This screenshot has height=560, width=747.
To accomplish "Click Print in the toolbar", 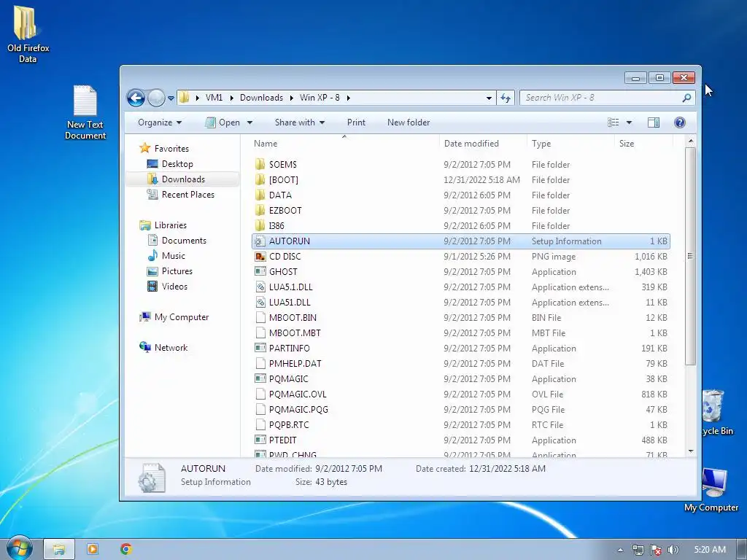I will (x=356, y=122).
